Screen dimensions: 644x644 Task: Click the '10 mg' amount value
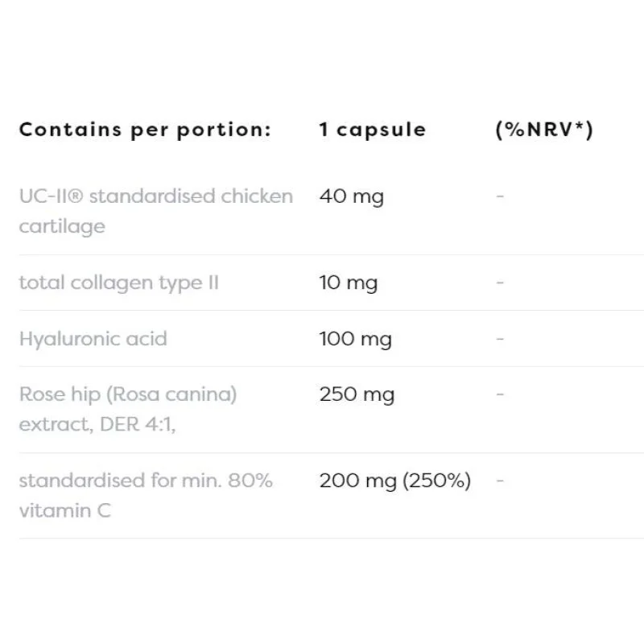(x=348, y=283)
